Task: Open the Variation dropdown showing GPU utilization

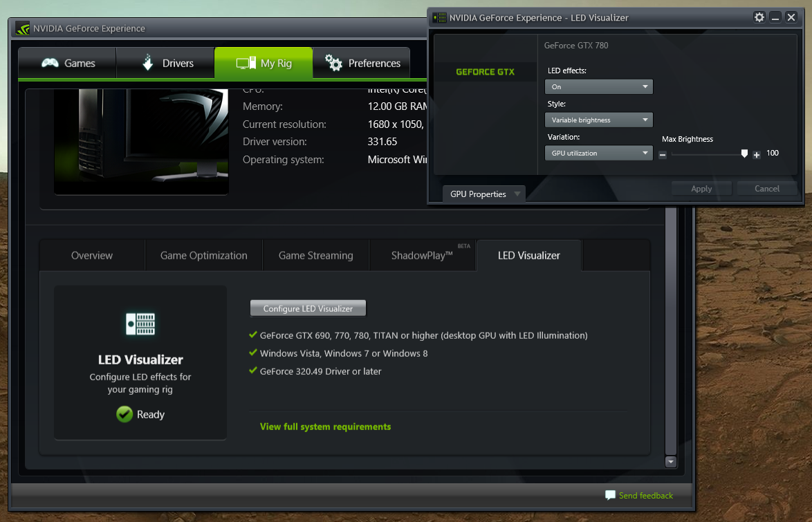Action: click(599, 153)
